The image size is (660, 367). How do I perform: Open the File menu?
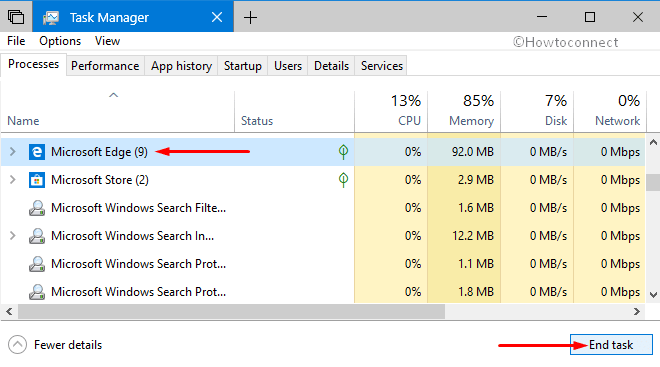tap(16, 41)
